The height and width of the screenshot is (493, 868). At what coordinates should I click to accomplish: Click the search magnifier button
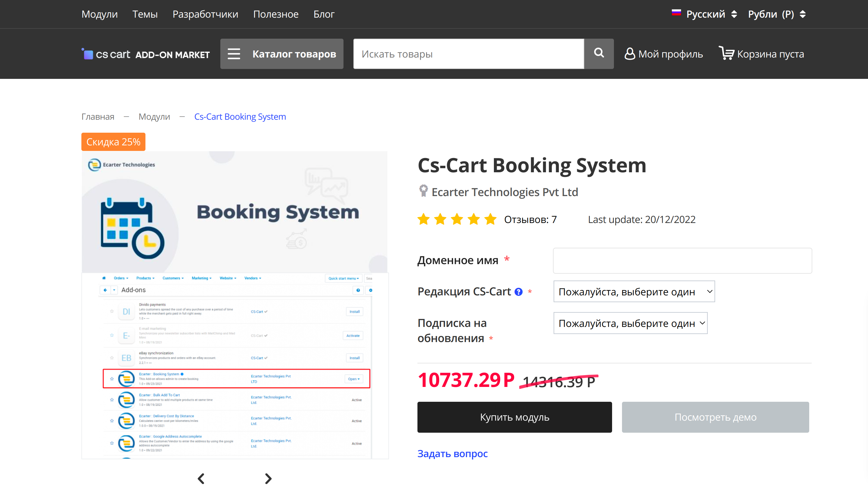tap(598, 54)
